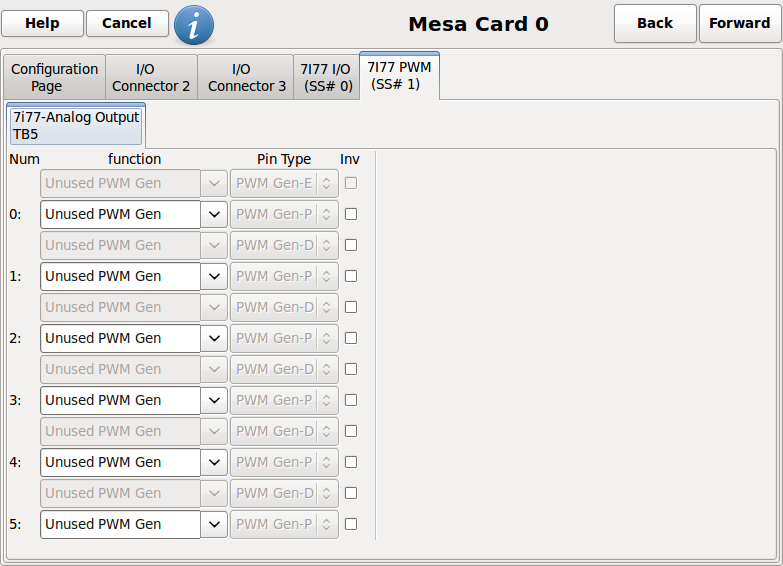Toggle Inv checkbox for output 2
This screenshot has height=566, width=783.
351,338
